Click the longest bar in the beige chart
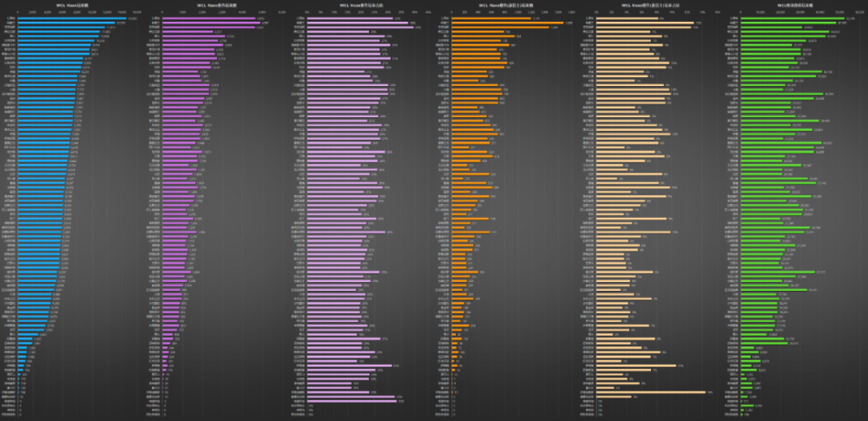Image resolution: width=868 pixels, height=421 pixels. tap(651, 392)
